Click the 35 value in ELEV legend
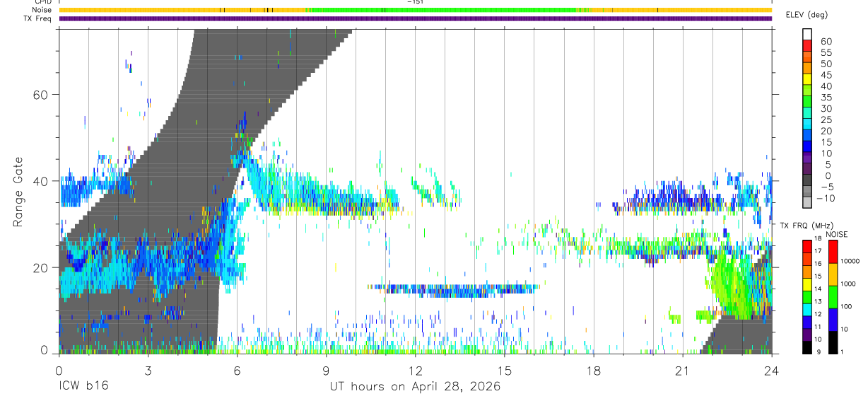Viewport: 868px width, 401px height. (x=826, y=98)
